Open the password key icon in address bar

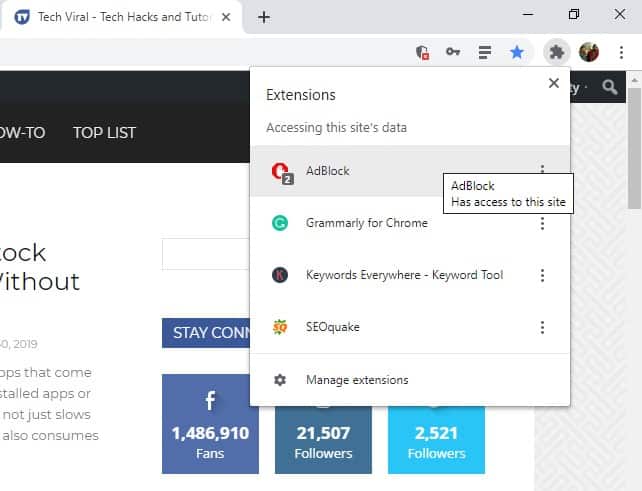tap(453, 52)
